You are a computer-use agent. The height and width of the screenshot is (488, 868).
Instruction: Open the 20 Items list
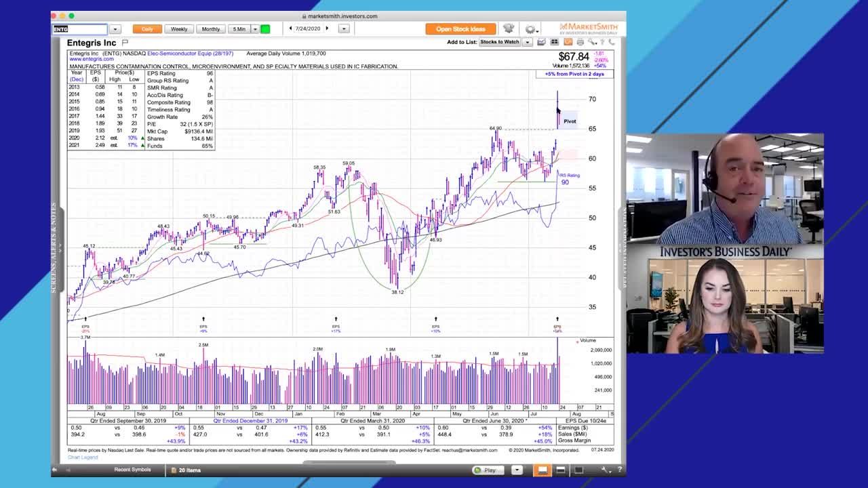coord(185,470)
